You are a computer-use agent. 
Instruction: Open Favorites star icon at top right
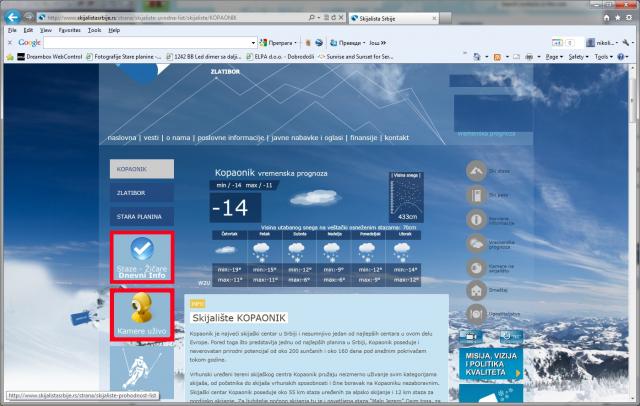(x=618, y=18)
